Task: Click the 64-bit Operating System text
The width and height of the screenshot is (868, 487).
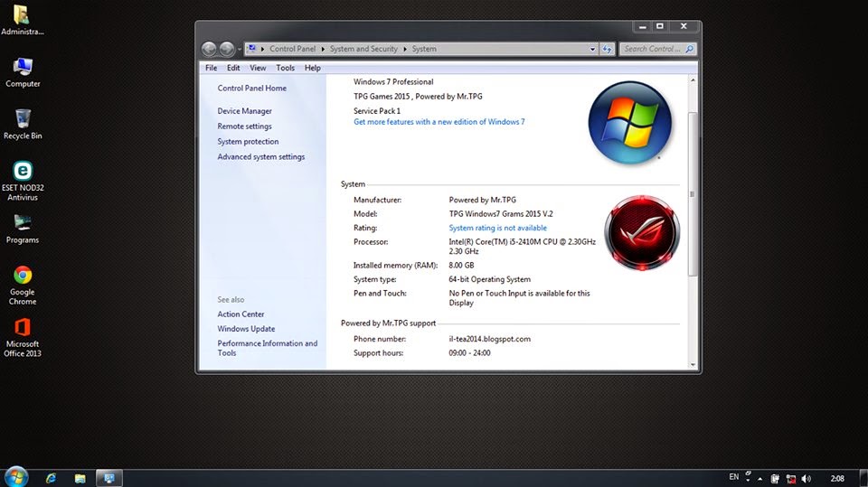Action: pos(489,279)
